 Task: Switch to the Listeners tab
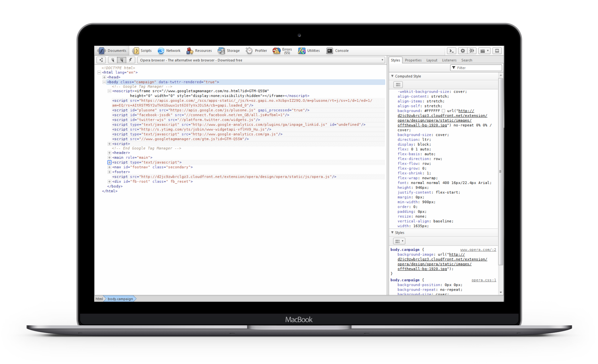(449, 60)
